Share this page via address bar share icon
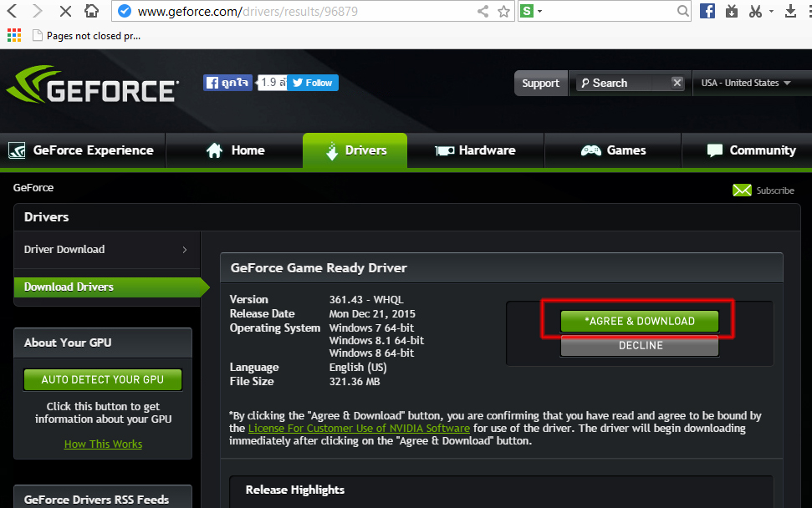 pyautogui.click(x=483, y=12)
